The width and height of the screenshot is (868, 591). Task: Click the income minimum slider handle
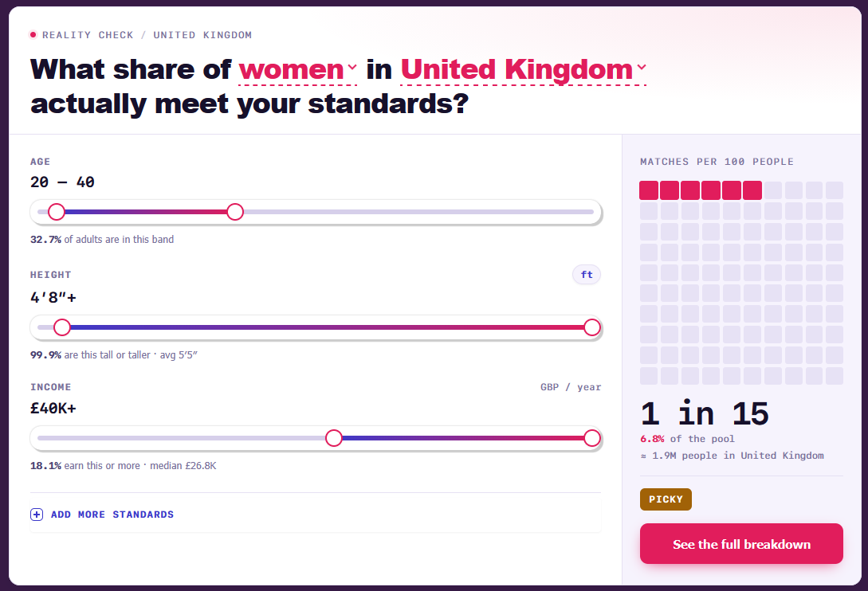(334, 438)
